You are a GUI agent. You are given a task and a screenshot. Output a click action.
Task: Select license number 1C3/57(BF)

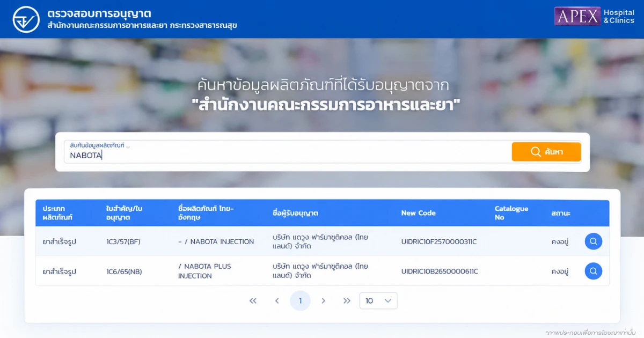tap(123, 242)
